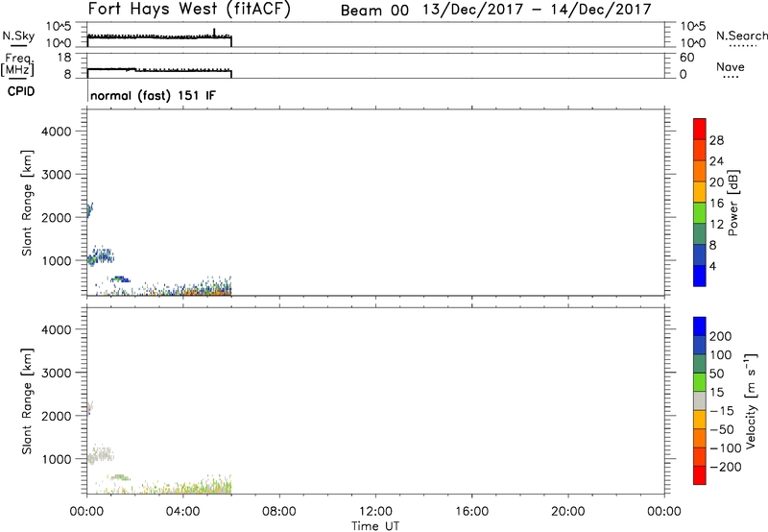The height and width of the screenshot is (532, 768).
Task: Click the '08:00' time tick label
Action: click(x=279, y=512)
